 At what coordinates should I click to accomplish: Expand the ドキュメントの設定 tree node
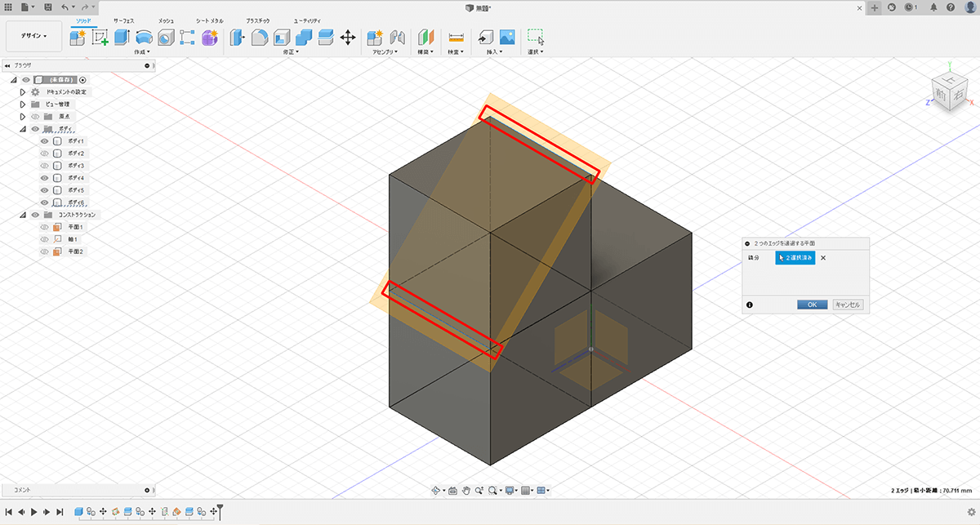(x=23, y=92)
